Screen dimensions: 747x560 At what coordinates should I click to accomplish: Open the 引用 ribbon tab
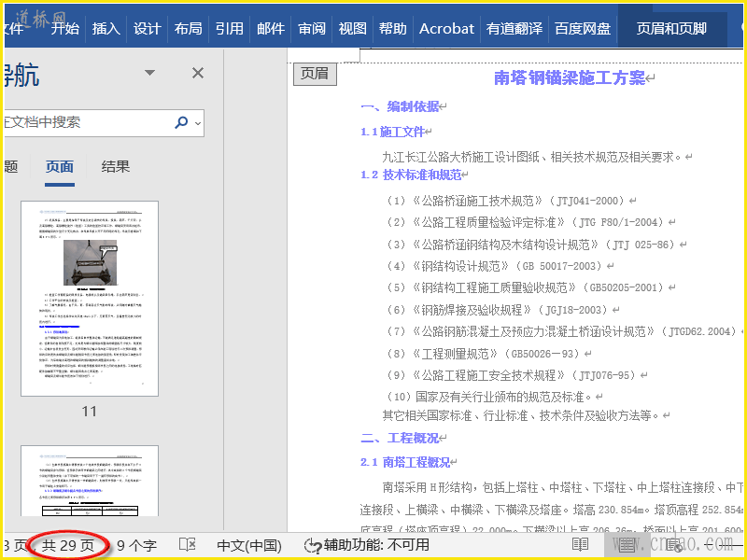[x=229, y=29]
